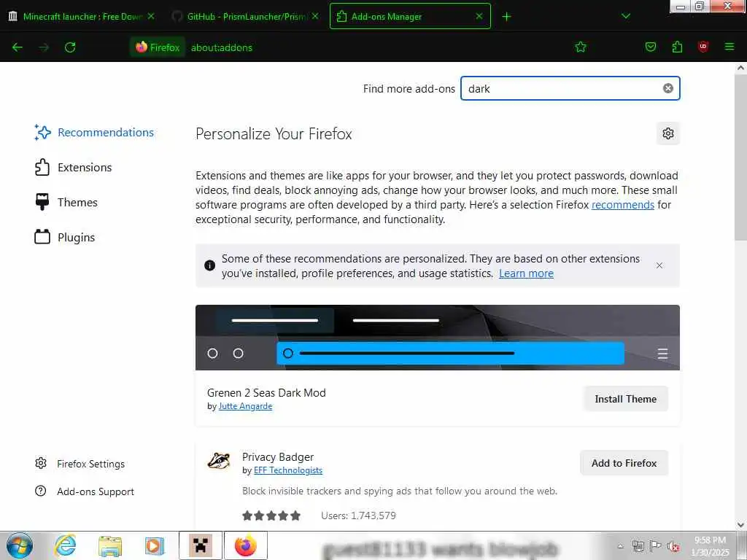Click the network tray icon
This screenshot has height=560, width=747.
point(638,546)
